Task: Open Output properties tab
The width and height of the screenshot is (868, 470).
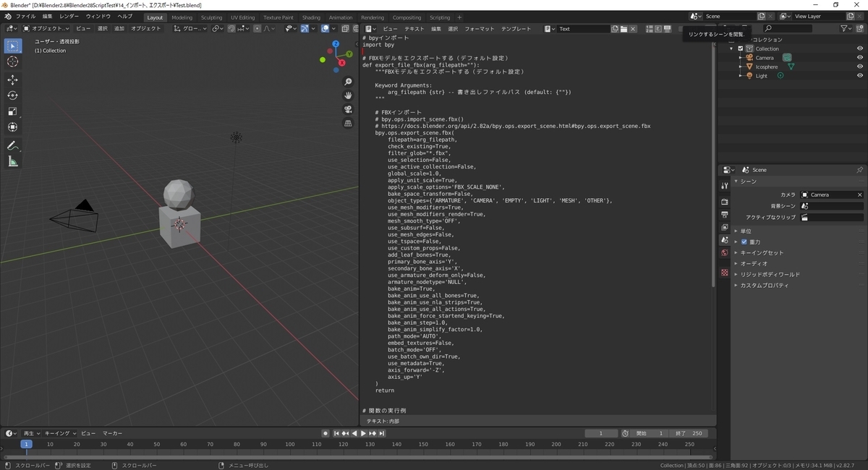Action: pyautogui.click(x=724, y=215)
